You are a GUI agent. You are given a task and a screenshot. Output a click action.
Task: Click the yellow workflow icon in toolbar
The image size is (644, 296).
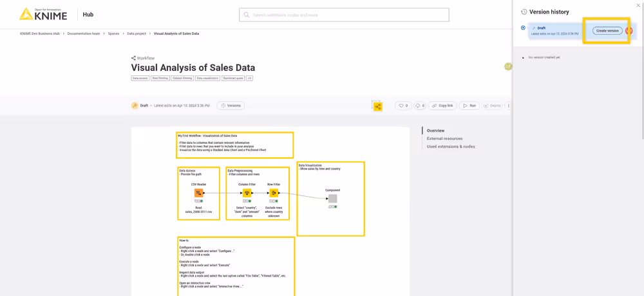[377, 106]
